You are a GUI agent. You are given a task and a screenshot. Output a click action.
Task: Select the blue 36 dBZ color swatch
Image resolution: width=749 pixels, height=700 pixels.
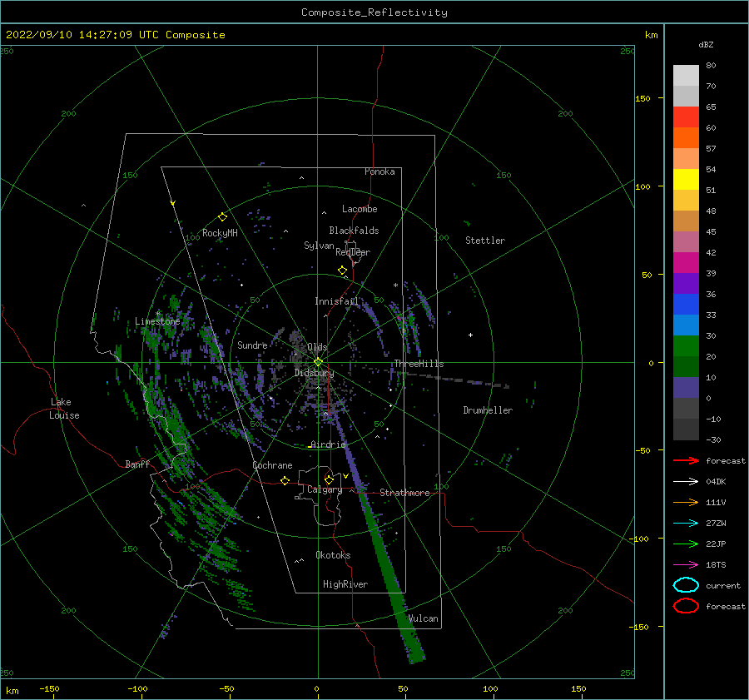tap(686, 304)
